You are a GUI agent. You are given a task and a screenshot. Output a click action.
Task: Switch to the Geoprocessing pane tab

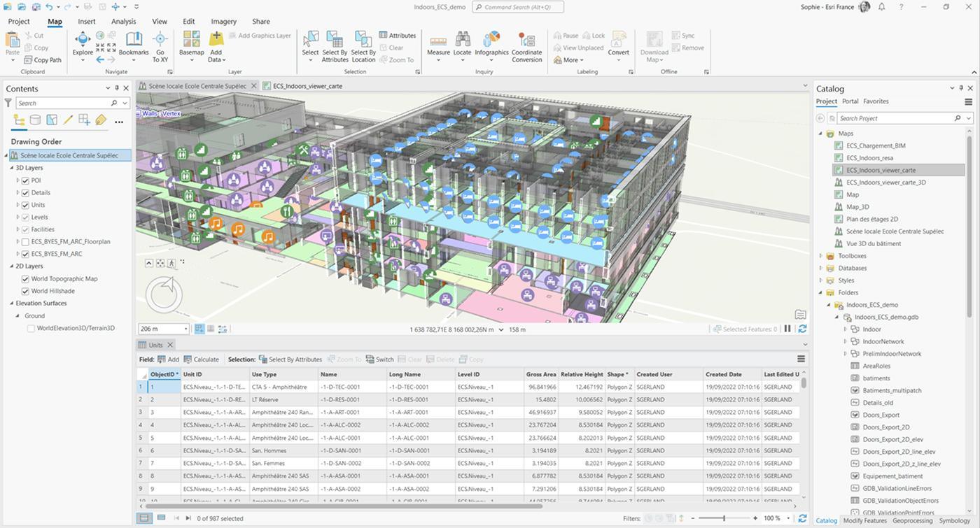(x=912, y=520)
